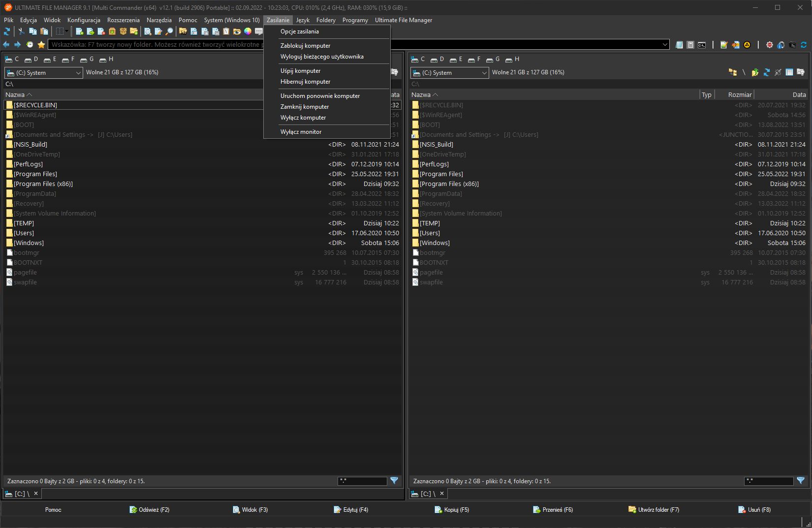
Task: Select drive D button in left panel
Action: click(x=31, y=59)
